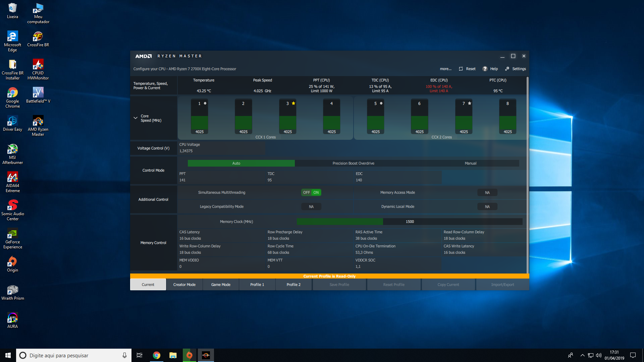
Task: Open Meu computador desktop icon
Action: coord(38,13)
